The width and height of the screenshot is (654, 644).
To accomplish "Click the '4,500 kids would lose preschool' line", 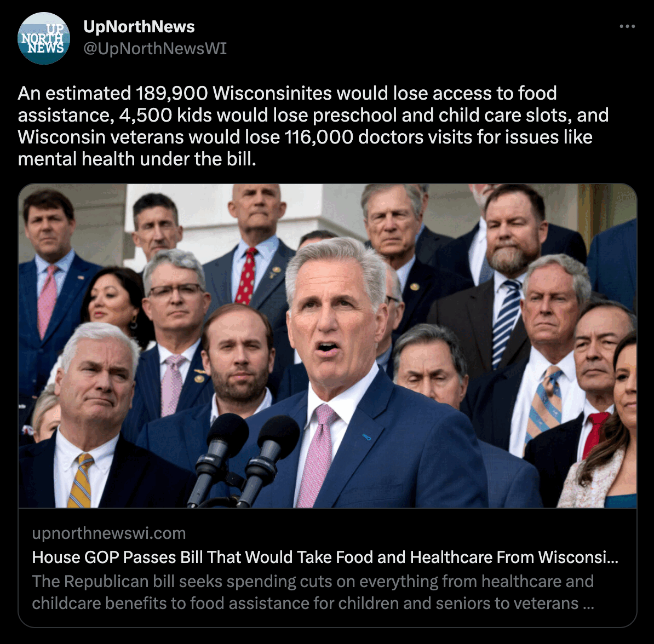I will coord(313,115).
